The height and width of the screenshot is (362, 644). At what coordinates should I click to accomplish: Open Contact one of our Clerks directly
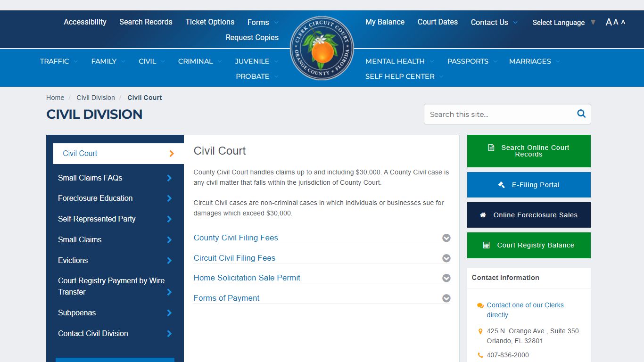point(525,310)
